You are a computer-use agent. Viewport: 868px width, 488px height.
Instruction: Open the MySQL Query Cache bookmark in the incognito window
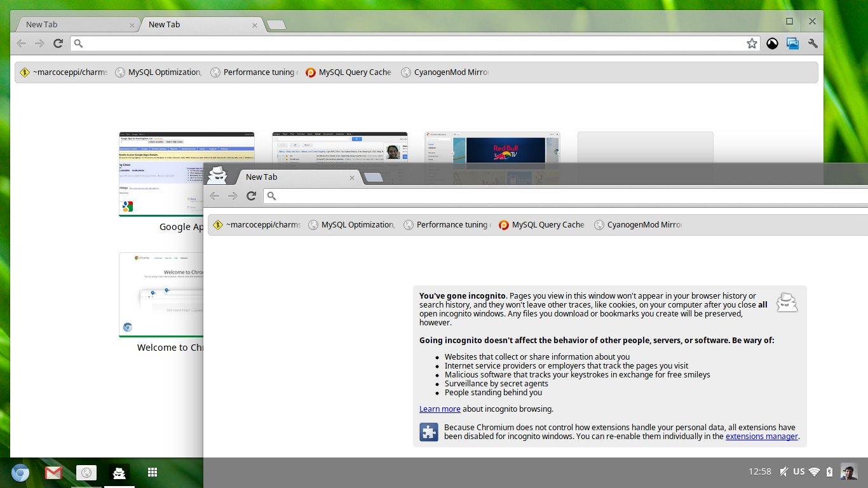542,225
